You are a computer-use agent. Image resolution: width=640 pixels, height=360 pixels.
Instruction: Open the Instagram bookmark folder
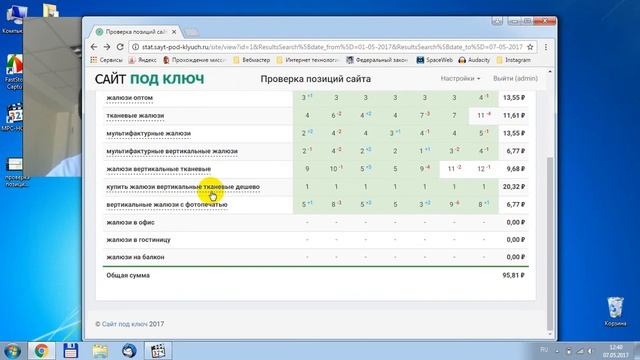pyautogui.click(x=513, y=60)
